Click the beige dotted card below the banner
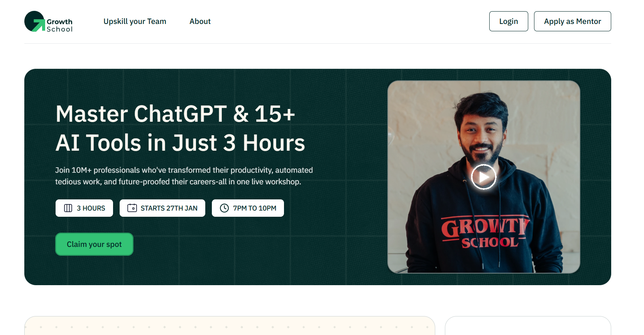The height and width of the screenshot is (335, 644). coord(230,326)
